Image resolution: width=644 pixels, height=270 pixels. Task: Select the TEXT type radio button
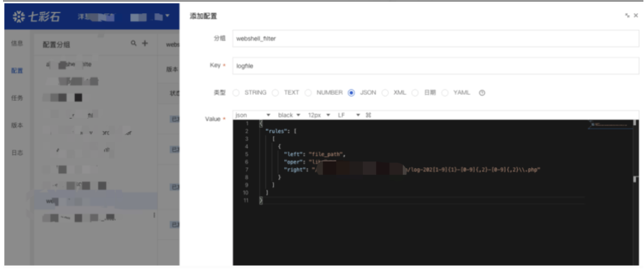pos(275,93)
